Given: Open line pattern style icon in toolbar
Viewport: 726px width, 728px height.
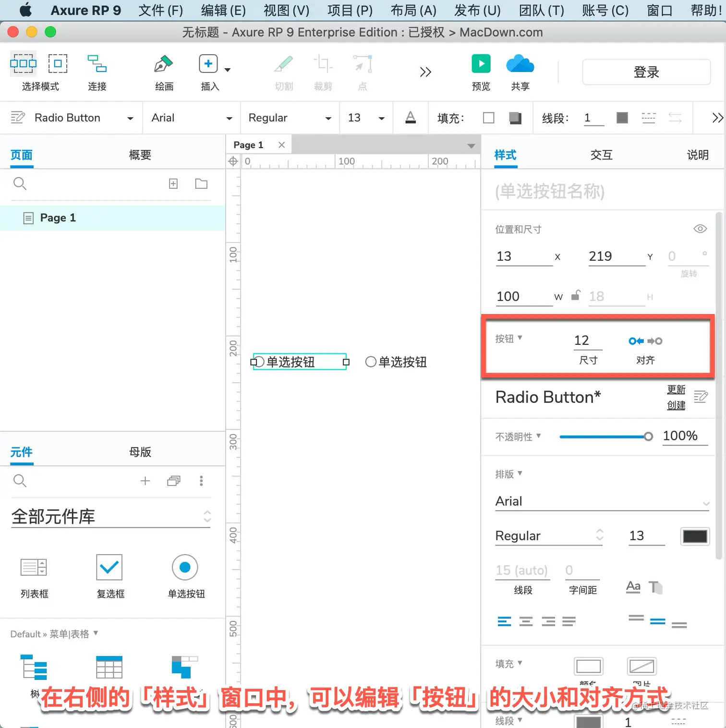Looking at the screenshot, I should pyautogui.click(x=648, y=118).
